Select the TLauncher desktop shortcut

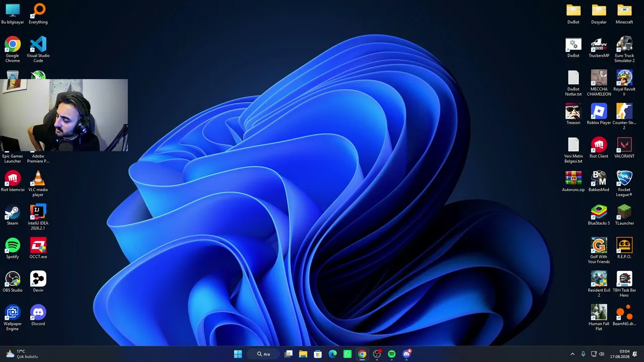click(x=624, y=215)
